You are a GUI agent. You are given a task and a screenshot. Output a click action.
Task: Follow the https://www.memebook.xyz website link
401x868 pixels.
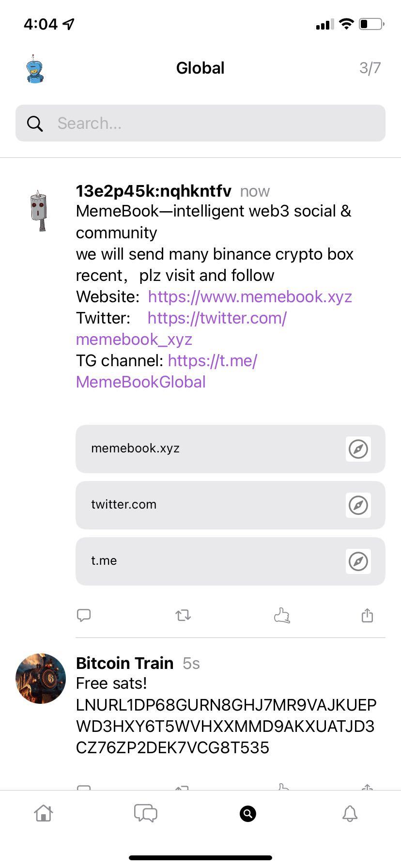click(250, 296)
